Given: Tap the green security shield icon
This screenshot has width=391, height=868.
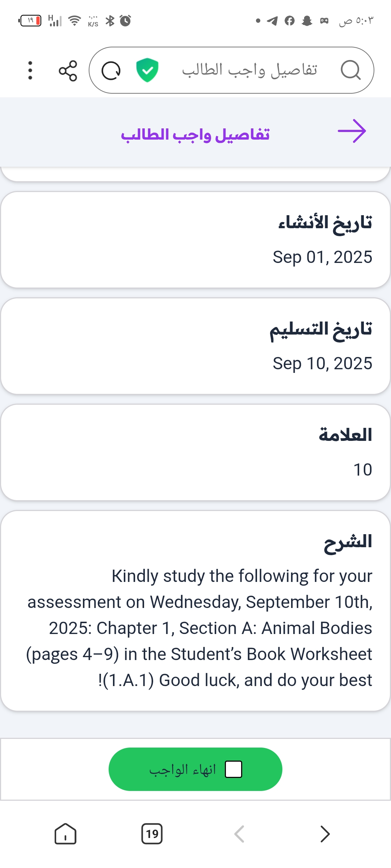Looking at the screenshot, I should point(147,70).
